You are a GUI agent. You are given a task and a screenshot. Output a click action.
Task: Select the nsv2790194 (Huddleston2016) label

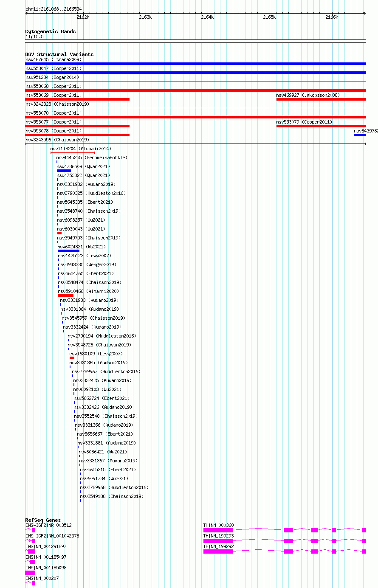(x=102, y=336)
